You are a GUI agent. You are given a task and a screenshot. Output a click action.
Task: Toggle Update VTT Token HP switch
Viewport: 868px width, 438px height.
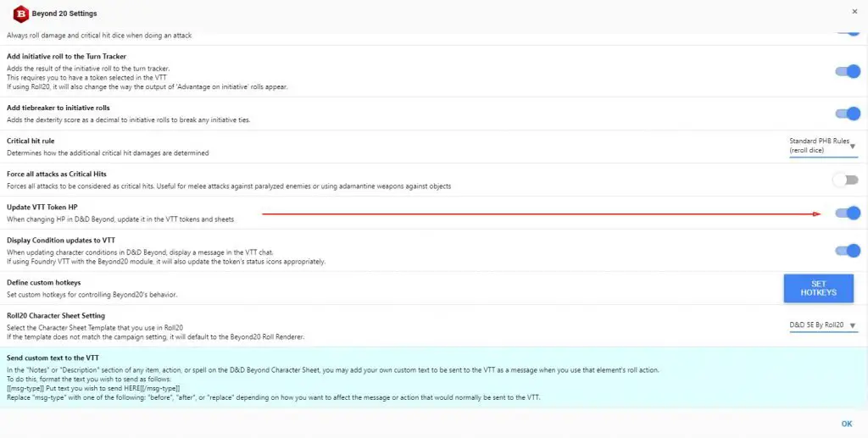click(x=848, y=213)
